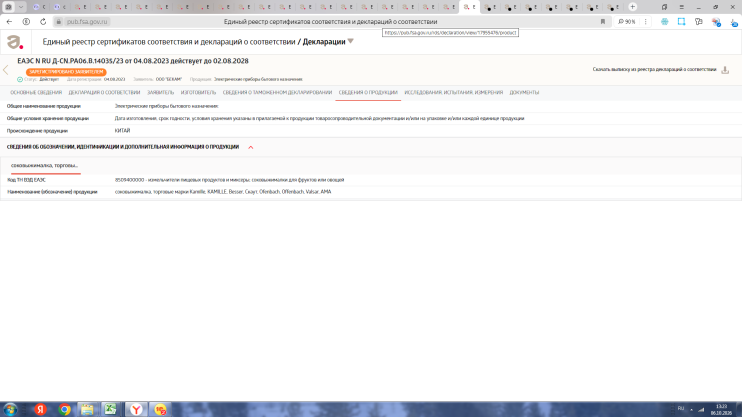Switch to Yandex Browser taskbar button

pyautogui.click(x=136, y=409)
